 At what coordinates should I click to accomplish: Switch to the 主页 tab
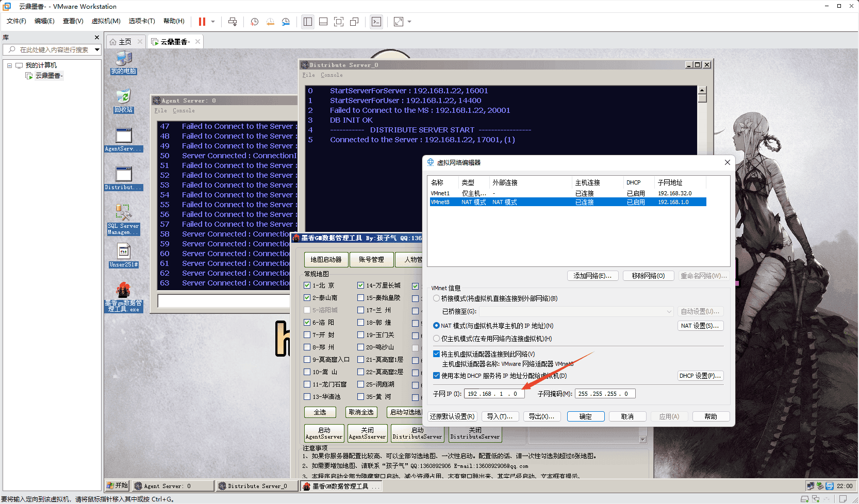coord(125,41)
